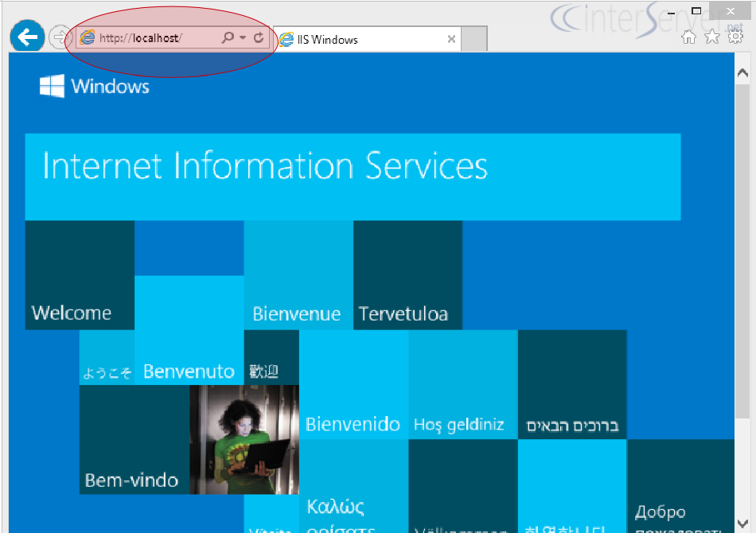
Task: Click the Hoş geldiniz tile
Action: point(463,384)
